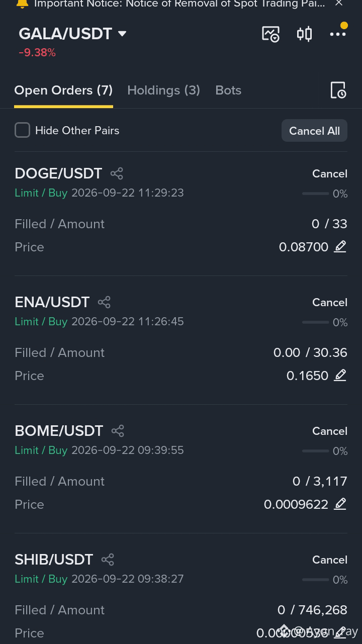Open order history clock icon
This screenshot has height=644, width=362.
[338, 90]
